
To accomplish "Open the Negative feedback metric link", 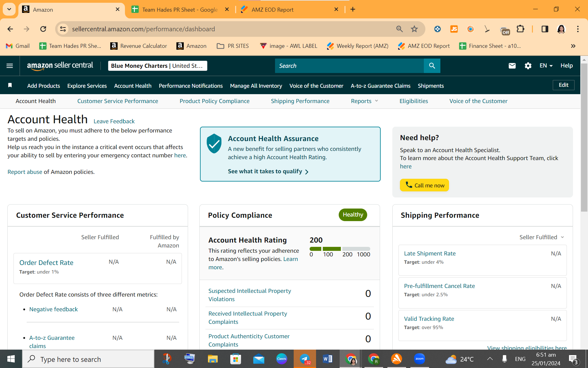I will click(x=54, y=309).
